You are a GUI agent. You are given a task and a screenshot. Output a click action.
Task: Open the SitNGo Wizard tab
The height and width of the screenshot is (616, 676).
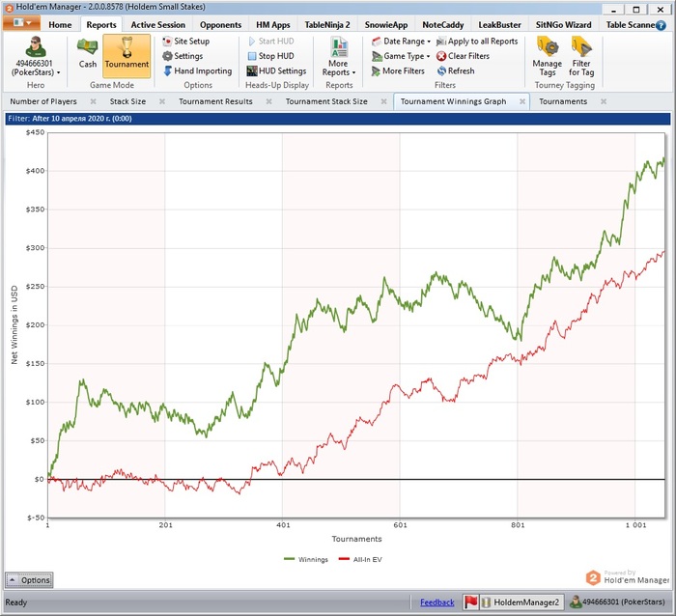point(563,25)
